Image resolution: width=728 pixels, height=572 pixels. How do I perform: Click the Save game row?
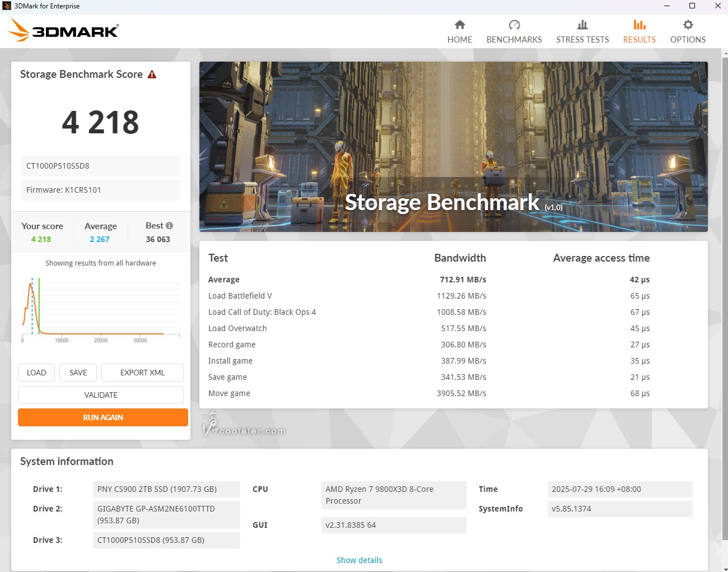click(x=429, y=377)
